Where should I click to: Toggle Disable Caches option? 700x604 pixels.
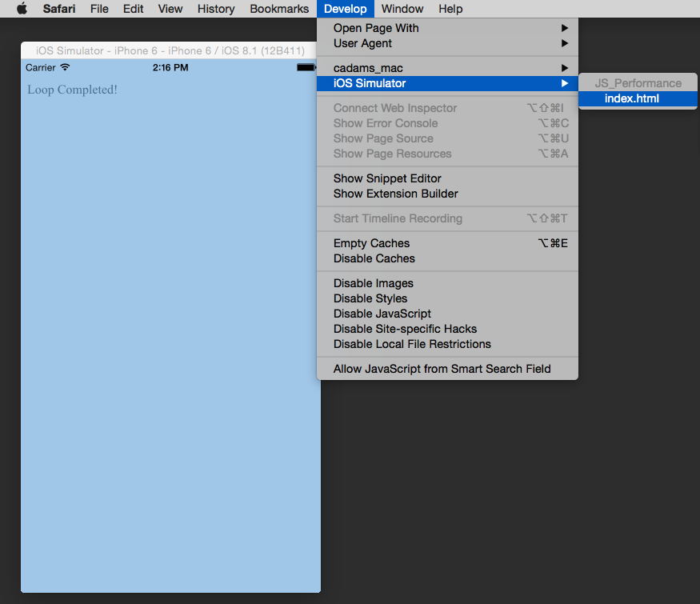pyautogui.click(x=447, y=258)
